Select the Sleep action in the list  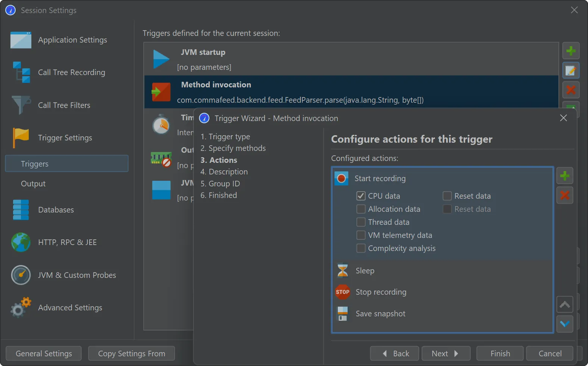364,271
